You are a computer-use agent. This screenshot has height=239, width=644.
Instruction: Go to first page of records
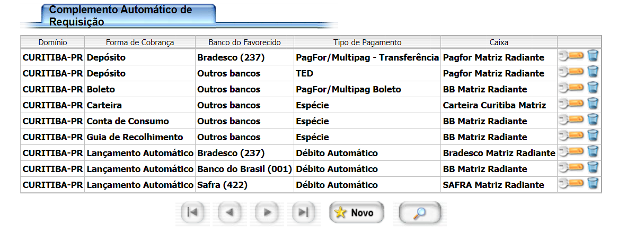(x=192, y=213)
